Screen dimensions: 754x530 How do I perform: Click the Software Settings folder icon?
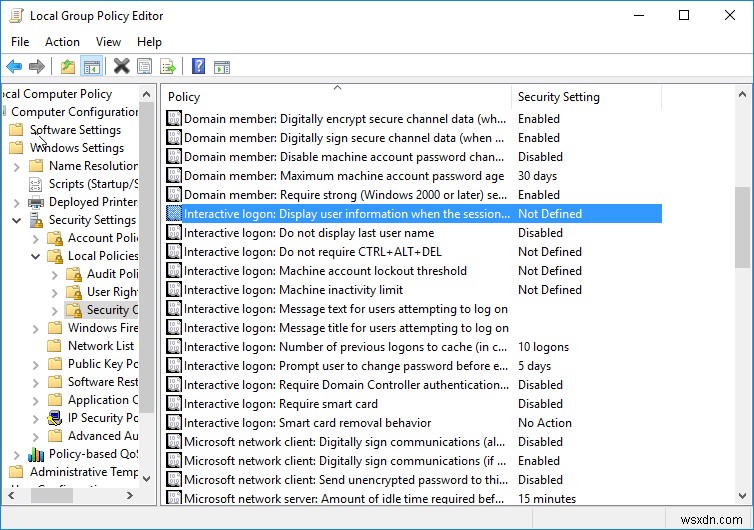(x=16, y=130)
